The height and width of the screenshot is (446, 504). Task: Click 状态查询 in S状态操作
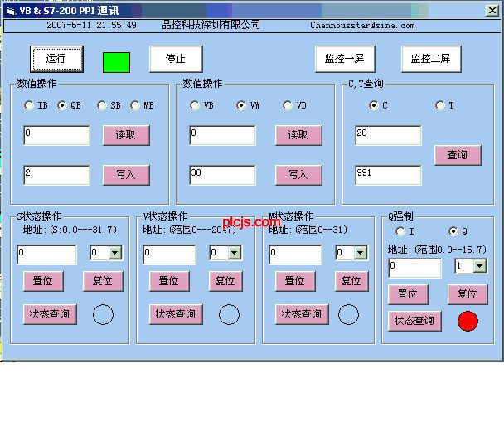point(50,314)
